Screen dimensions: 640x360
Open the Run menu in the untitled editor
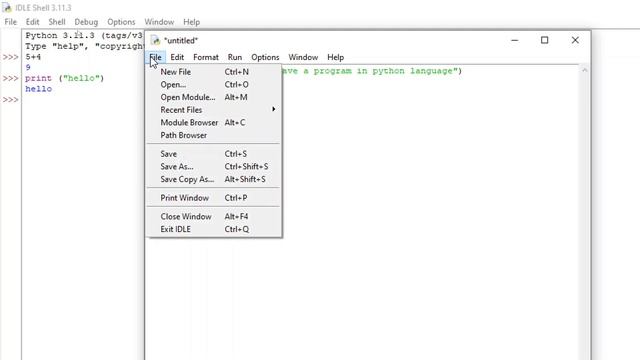coord(235,57)
